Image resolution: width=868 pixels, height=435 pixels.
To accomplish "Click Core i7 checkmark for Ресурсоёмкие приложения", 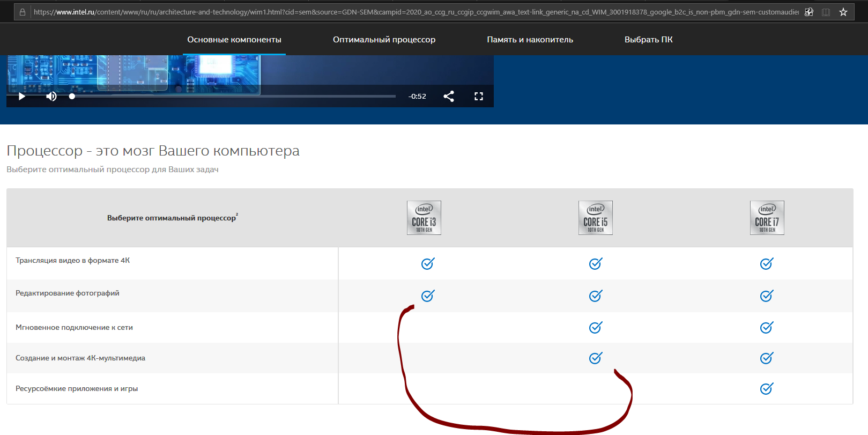I will pyautogui.click(x=767, y=388).
